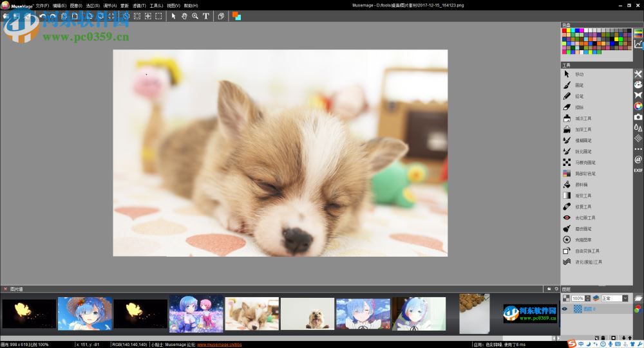Image resolution: width=644 pixels, height=348 pixels.
Task: Open the 滤镜(T) menu
Action: (139, 5)
